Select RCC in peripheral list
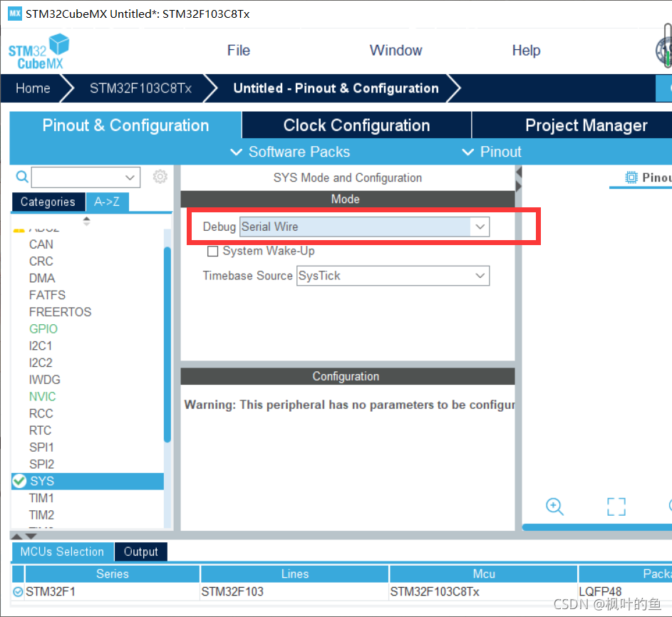 41,413
